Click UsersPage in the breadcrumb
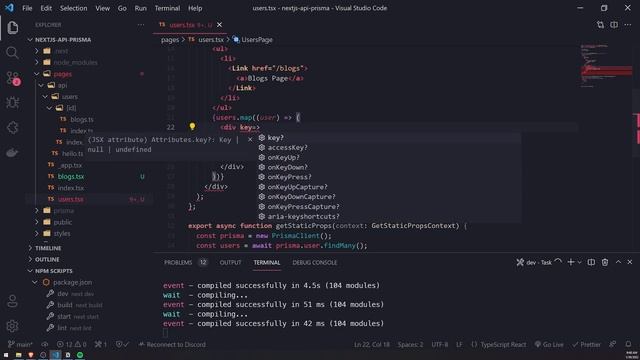The image size is (640, 360). click(257, 40)
